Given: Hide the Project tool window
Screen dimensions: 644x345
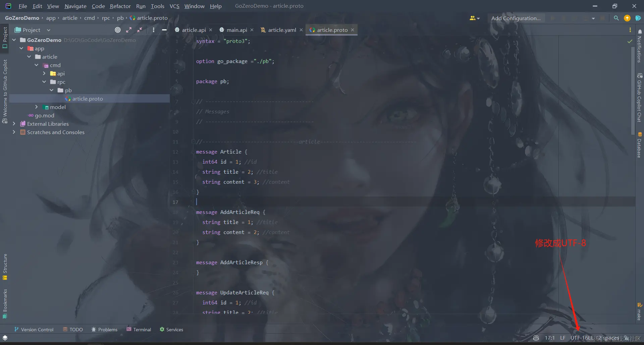Looking at the screenshot, I should [x=164, y=30].
